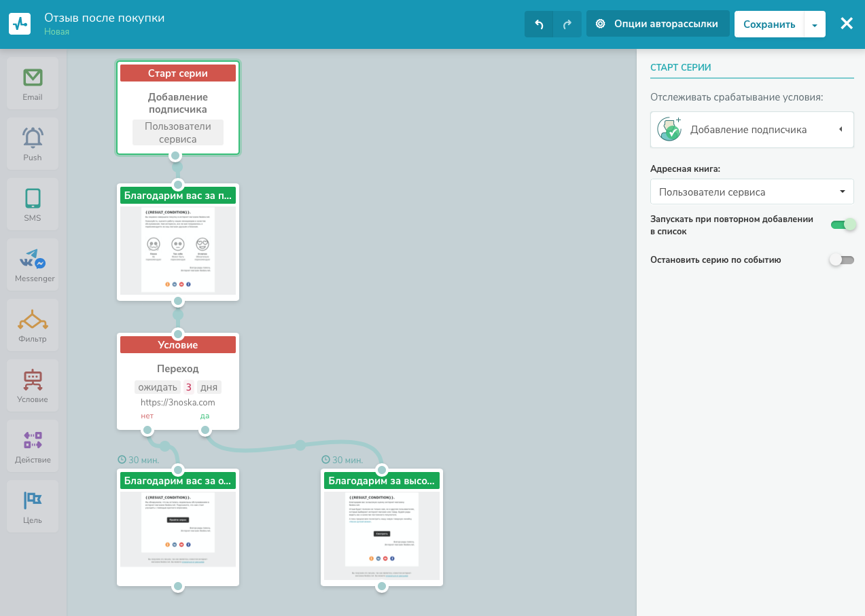Open the arrow next to Сохранить
865x616 pixels.
pos(815,24)
